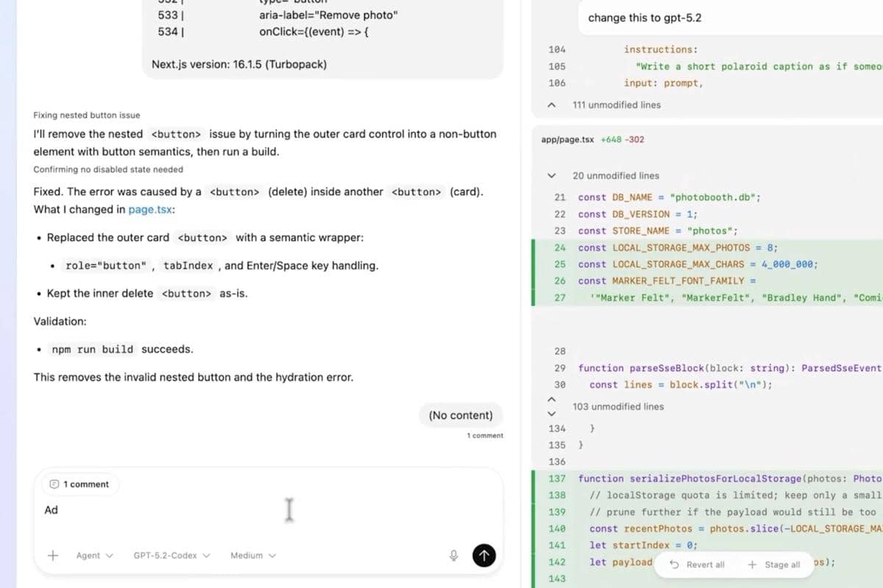Expand upward the 103 unmodified lines
The image size is (883, 588).
pos(551,400)
